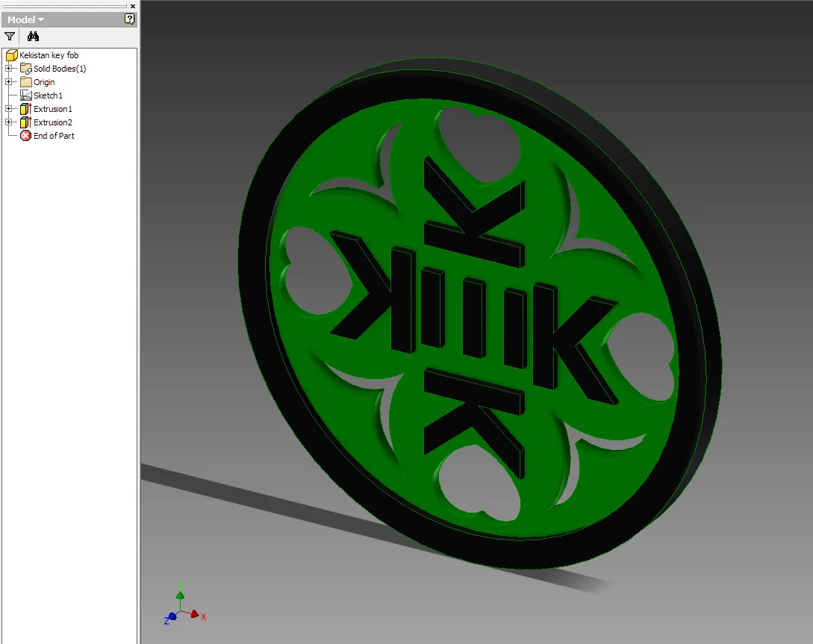The width and height of the screenshot is (813, 644).
Task: Select the 'Solid Bodies(1)' label
Action: (x=60, y=69)
